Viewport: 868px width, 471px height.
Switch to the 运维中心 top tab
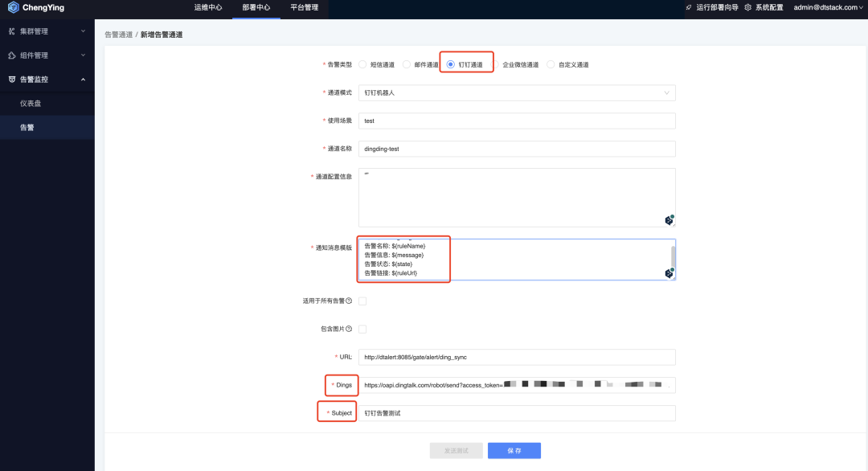[x=208, y=7]
